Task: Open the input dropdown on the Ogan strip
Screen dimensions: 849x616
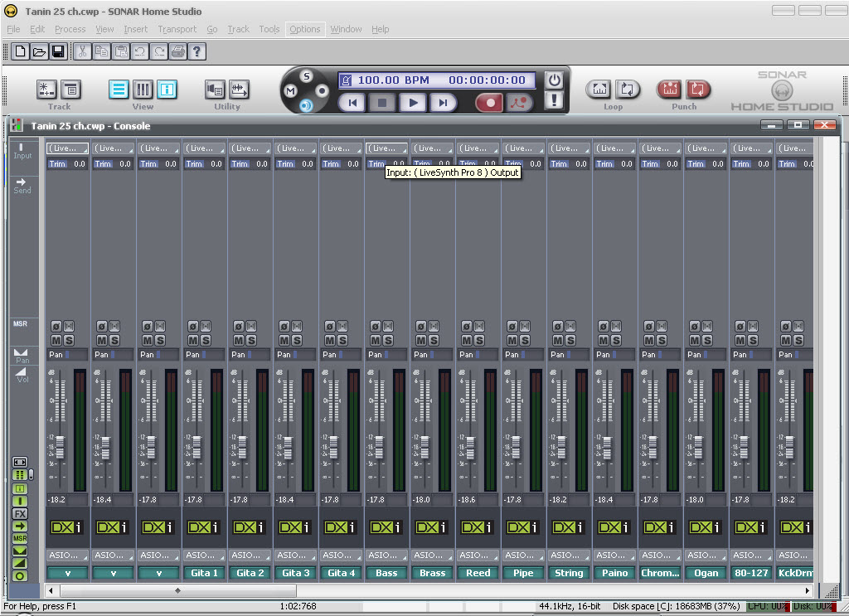Action: [705, 148]
